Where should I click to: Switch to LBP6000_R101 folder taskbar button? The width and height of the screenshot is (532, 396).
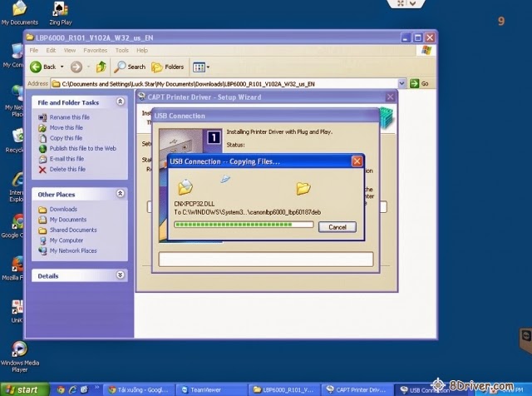point(285,390)
